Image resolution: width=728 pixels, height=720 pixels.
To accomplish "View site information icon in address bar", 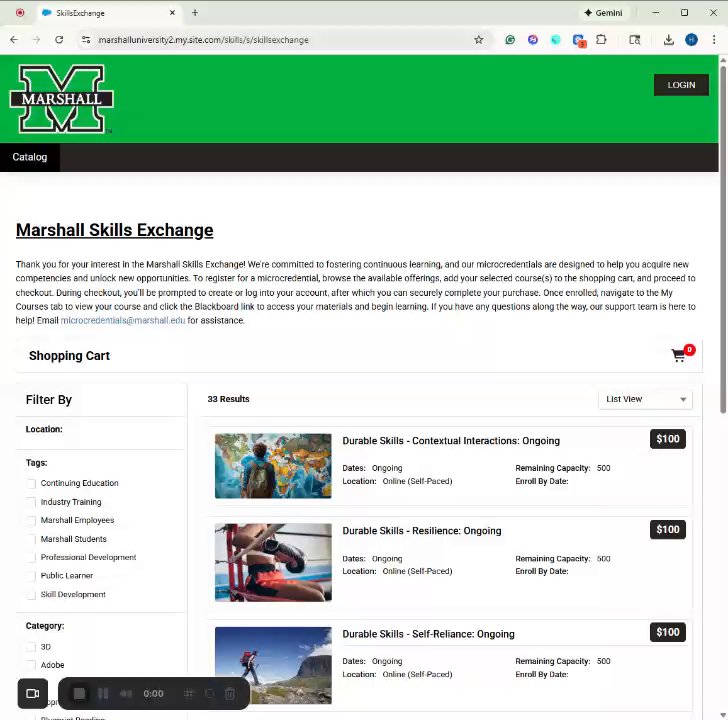I will 86,40.
